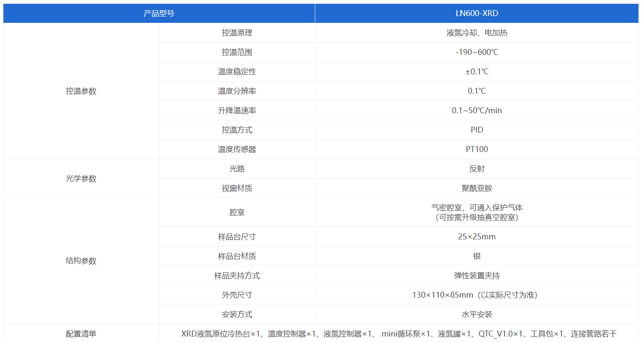Click the 25×25mm sample stage size
644x342 pixels.
click(x=477, y=237)
